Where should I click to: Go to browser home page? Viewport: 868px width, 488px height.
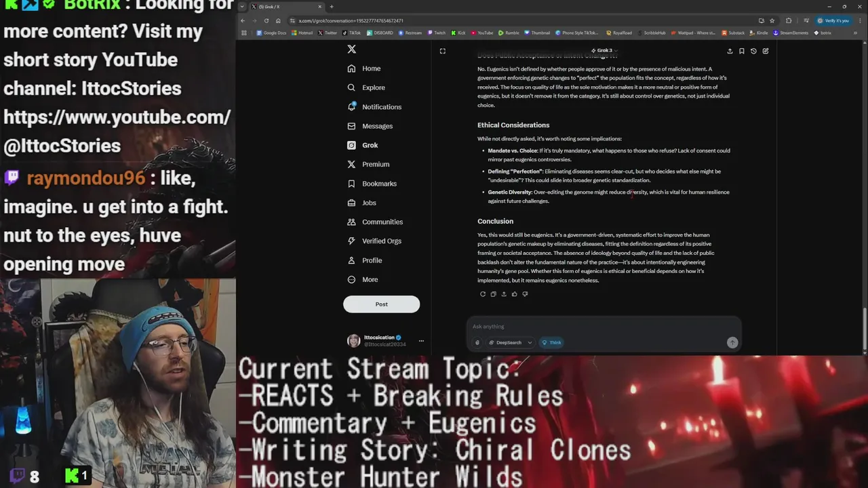tap(278, 20)
